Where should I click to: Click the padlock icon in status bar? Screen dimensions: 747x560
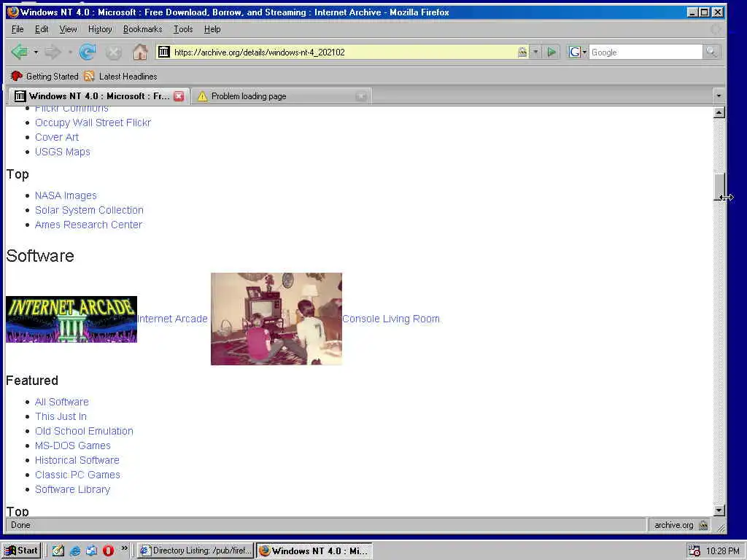(703, 525)
